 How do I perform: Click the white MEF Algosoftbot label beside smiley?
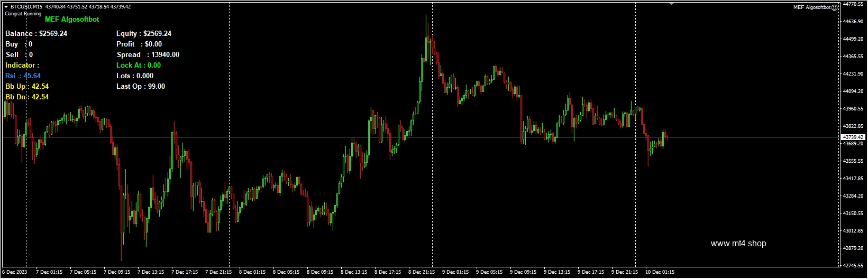tap(812, 7)
